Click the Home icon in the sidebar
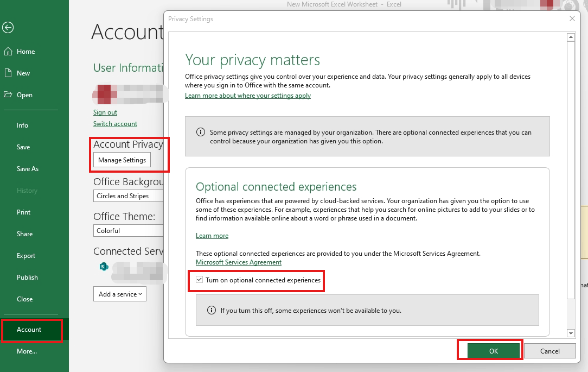Viewport: 588px width, 372px height. (x=8, y=52)
